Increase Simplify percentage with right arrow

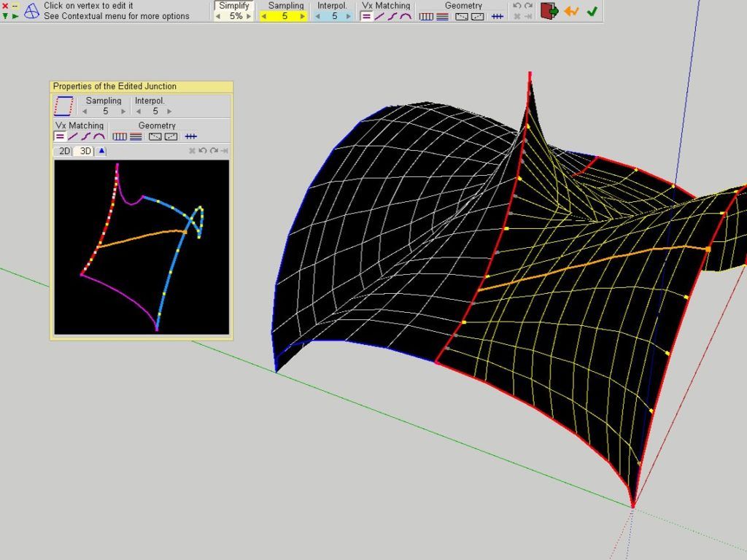pyautogui.click(x=249, y=16)
